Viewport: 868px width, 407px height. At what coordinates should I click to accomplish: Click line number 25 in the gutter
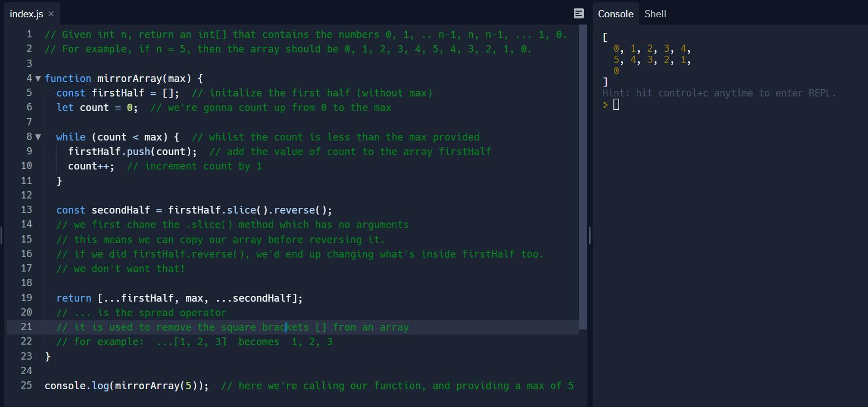pyautogui.click(x=26, y=386)
